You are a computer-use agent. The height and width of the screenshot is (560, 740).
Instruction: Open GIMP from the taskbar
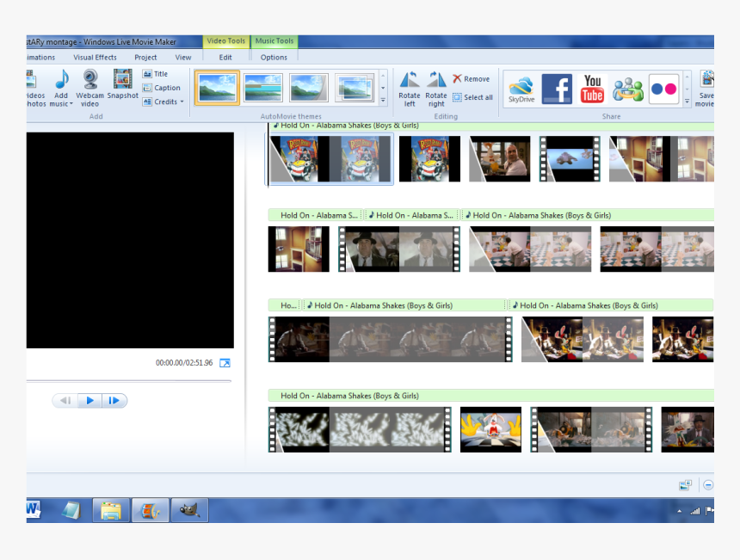tap(189, 510)
